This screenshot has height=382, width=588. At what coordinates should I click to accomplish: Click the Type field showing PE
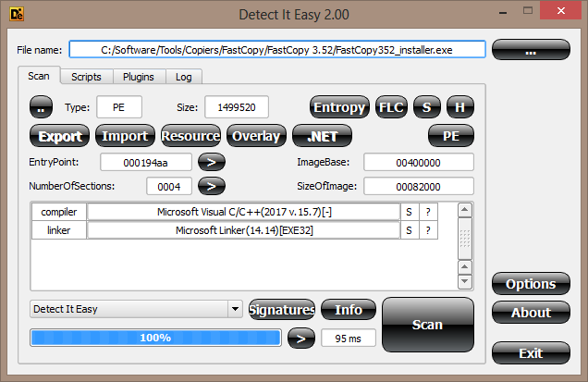(x=119, y=107)
